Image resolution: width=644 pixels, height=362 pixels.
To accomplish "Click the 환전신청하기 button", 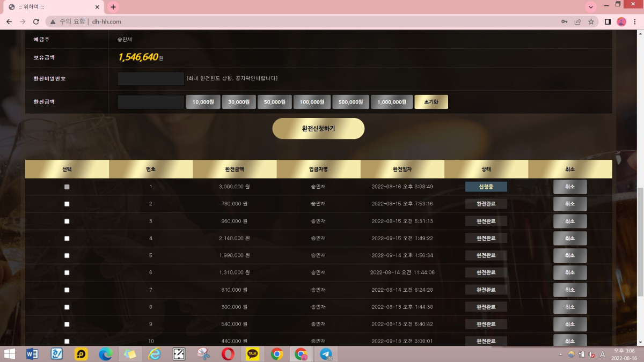I will 318,129.
